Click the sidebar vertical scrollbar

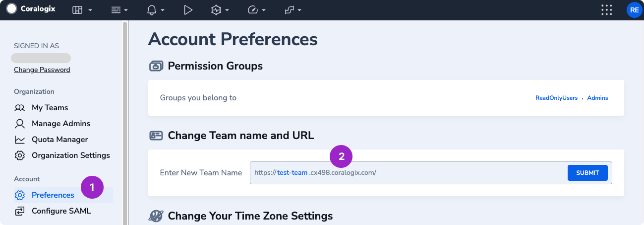125,123
